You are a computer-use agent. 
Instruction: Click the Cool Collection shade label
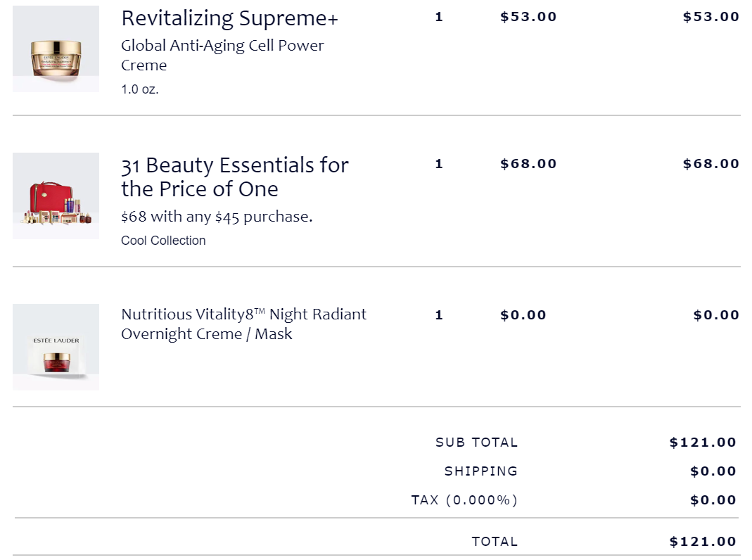tap(163, 241)
